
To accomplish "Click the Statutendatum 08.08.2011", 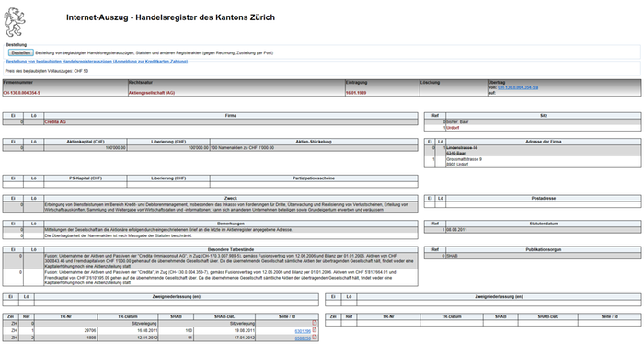I will point(456,229).
